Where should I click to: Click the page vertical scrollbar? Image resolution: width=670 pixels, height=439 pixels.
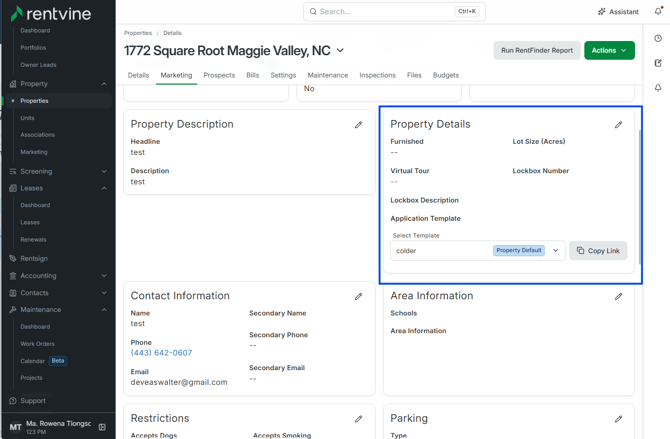coord(640,197)
